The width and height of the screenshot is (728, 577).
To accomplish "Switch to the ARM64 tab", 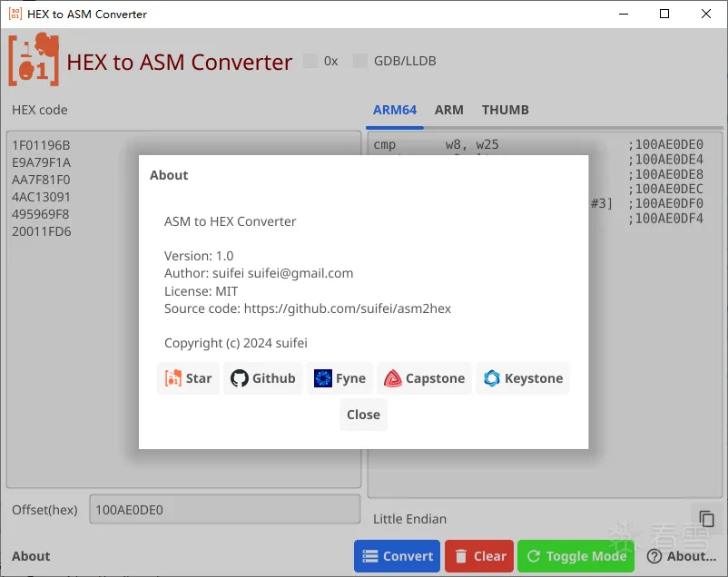I will point(395,110).
